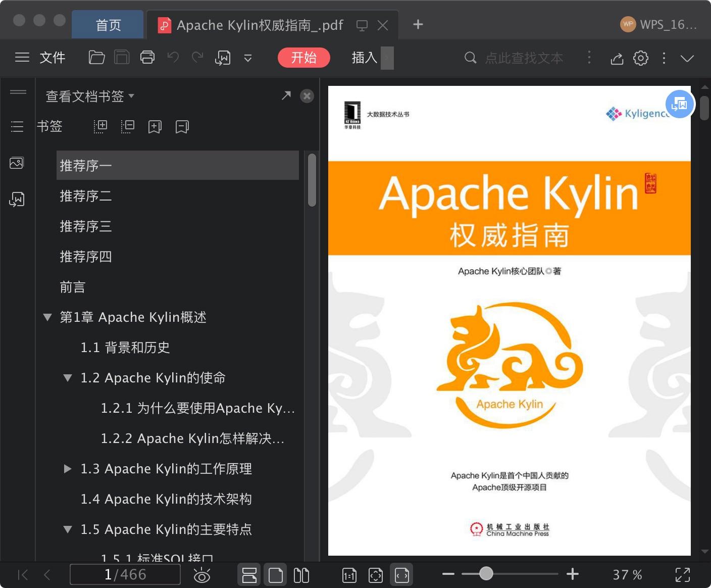Go to previous page arrow
Image resolution: width=711 pixels, height=588 pixels.
click(47, 574)
